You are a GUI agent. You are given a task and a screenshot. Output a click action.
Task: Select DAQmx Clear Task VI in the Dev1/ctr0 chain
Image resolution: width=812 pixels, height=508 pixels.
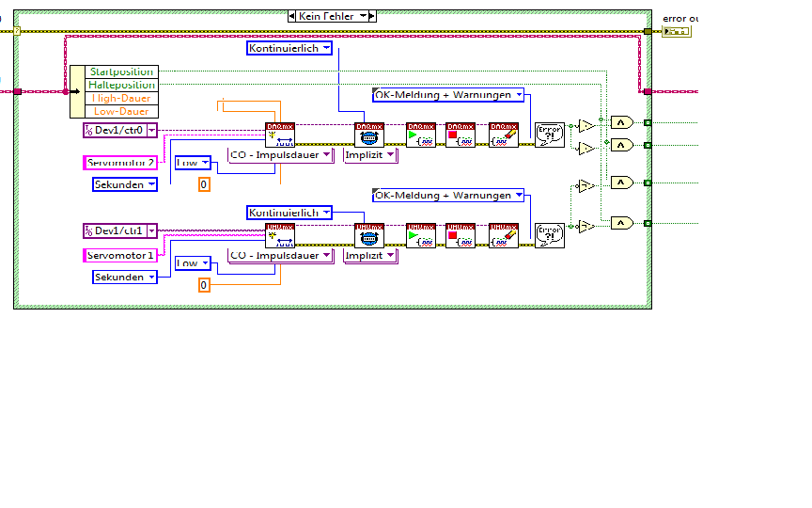[x=504, y=135]
